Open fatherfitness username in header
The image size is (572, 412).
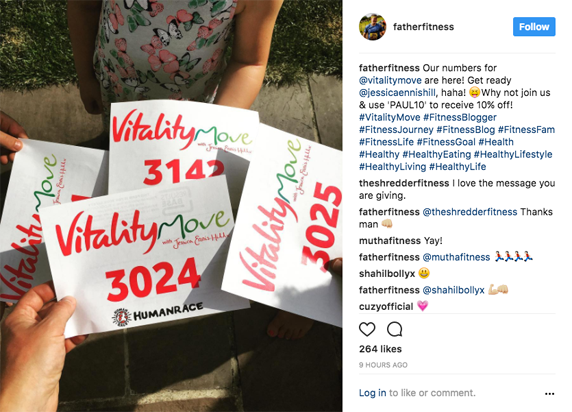[424, 27]
